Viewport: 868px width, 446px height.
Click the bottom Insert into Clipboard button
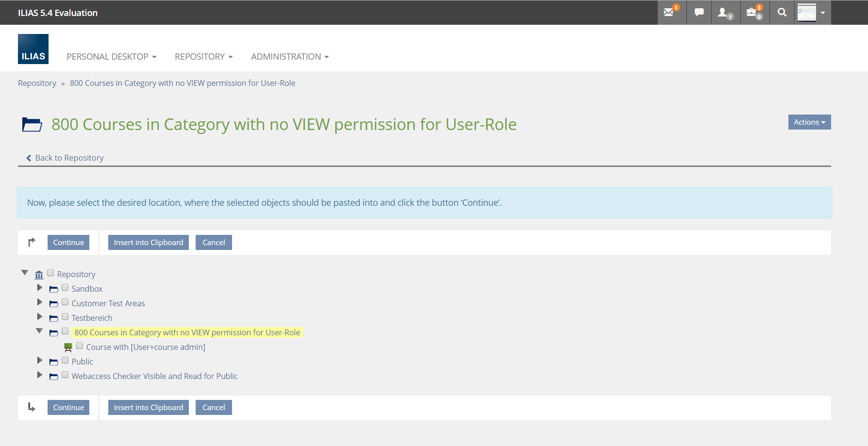(148, 408)
